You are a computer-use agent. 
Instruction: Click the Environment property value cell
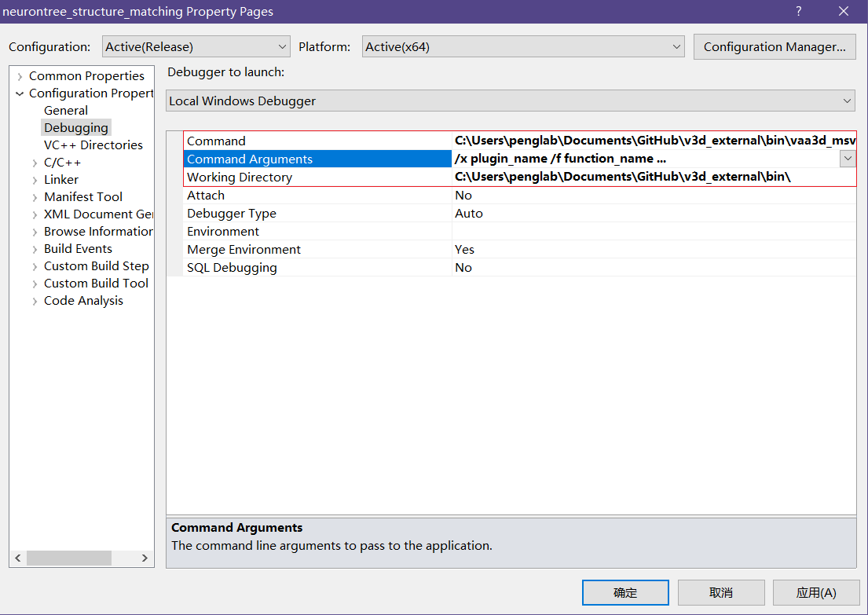coord(652,232)
